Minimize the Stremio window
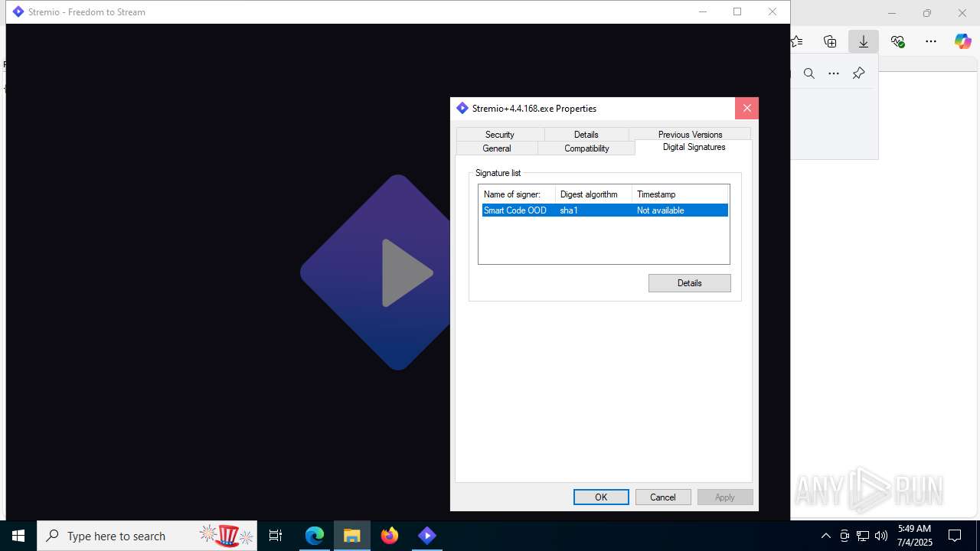Viewport: 980px width, 551px height. point(702,11)
